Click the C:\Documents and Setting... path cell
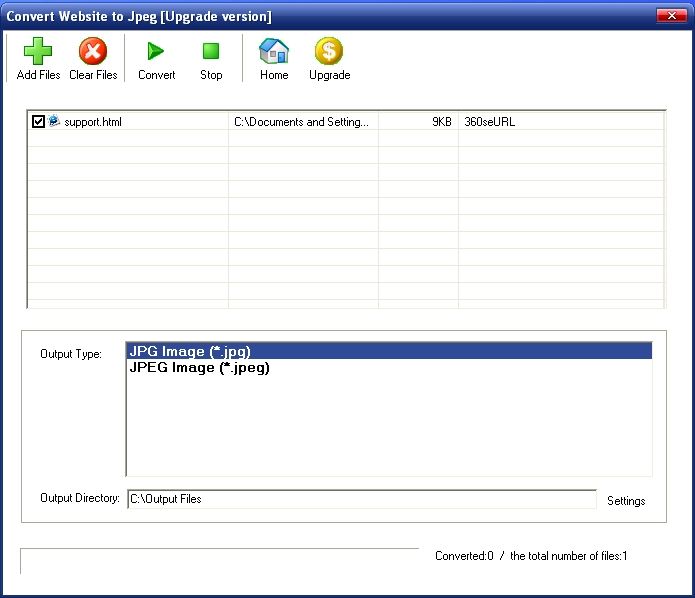The height and width of the screenshot is (598, 695). coord(301,122)
